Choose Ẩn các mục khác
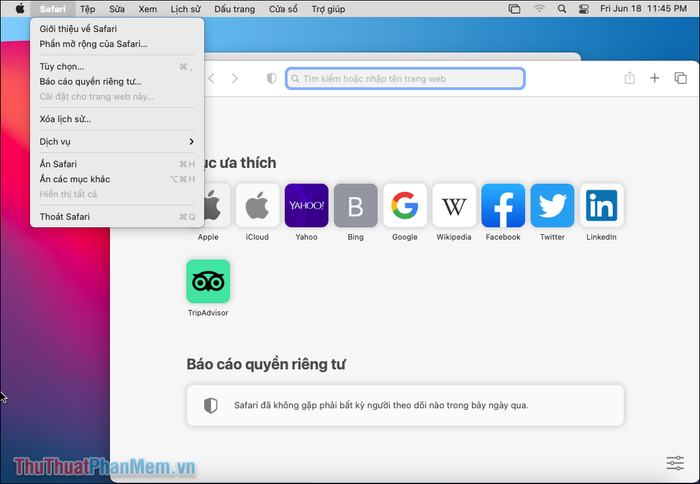Image resolution: width=700 pixels, height=484 pixels. click(117, 179)
